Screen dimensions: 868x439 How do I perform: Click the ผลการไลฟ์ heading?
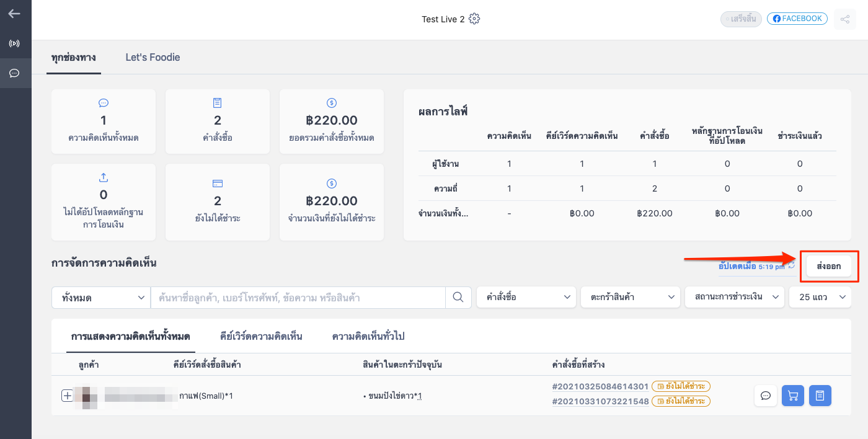tap(443, 112)
